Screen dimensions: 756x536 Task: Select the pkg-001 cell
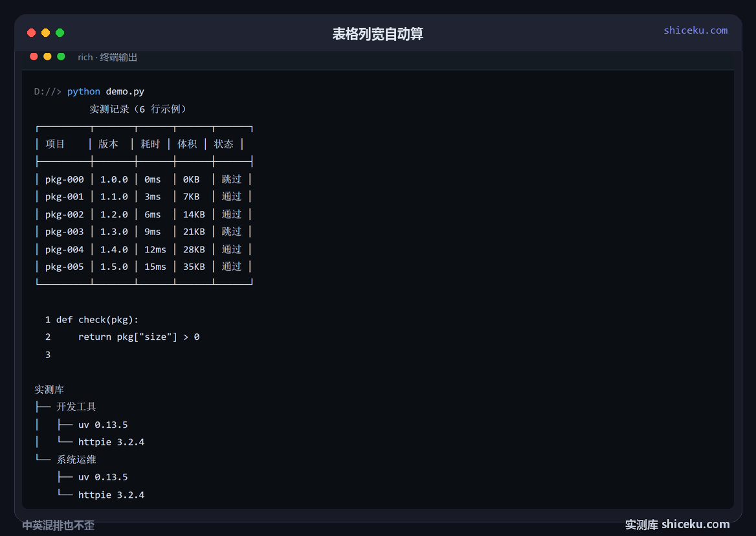[65, 197]
